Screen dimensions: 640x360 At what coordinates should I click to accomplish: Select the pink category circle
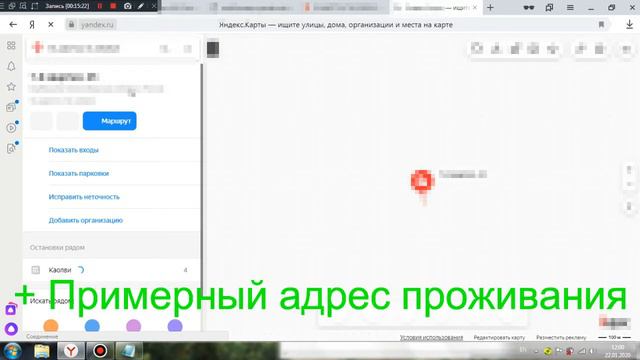coord(133,326)
